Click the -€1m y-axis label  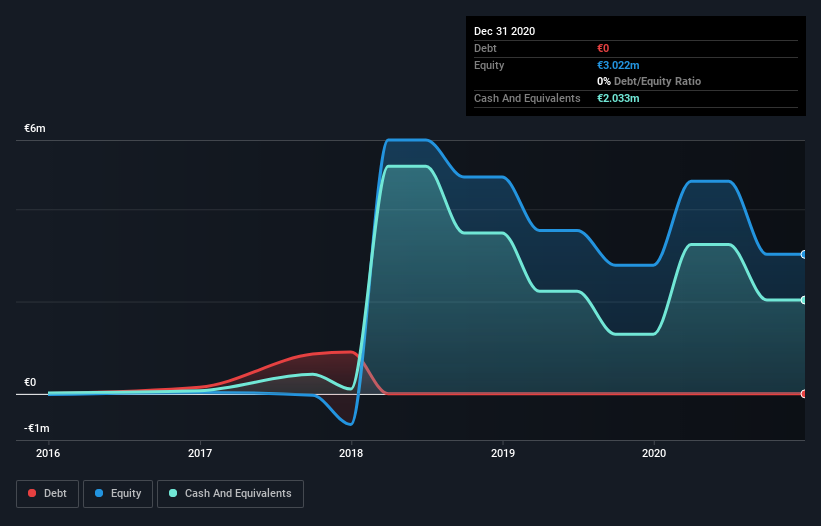click(37, 428)
